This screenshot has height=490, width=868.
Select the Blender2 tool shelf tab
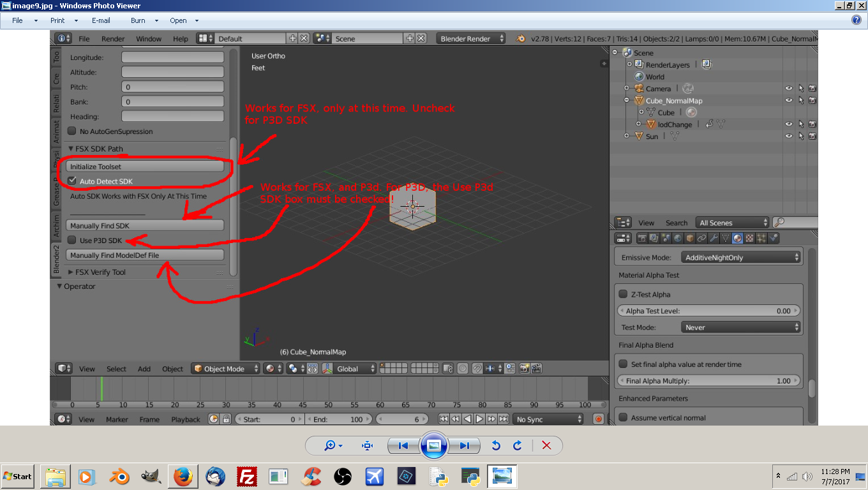tap(56, 259)
